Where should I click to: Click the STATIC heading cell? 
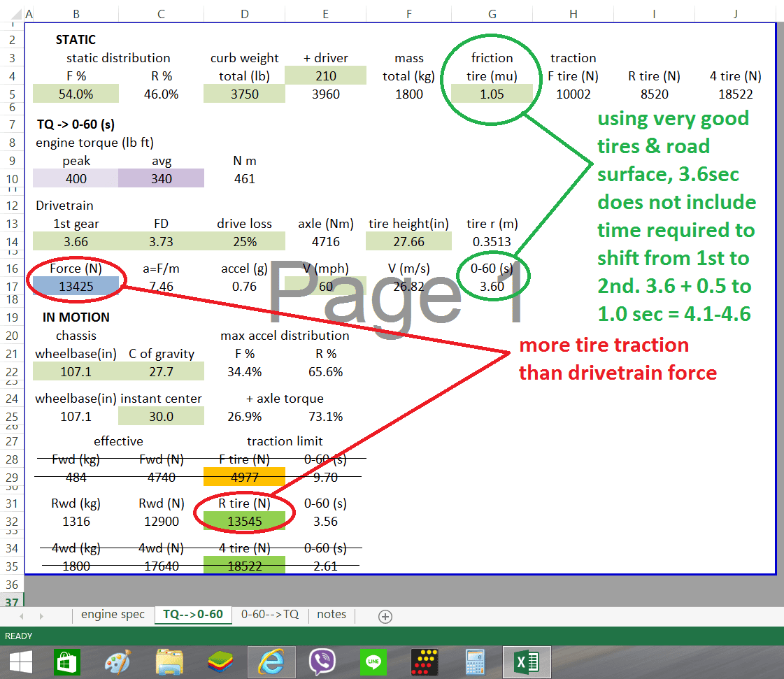[x=76, y=39]
